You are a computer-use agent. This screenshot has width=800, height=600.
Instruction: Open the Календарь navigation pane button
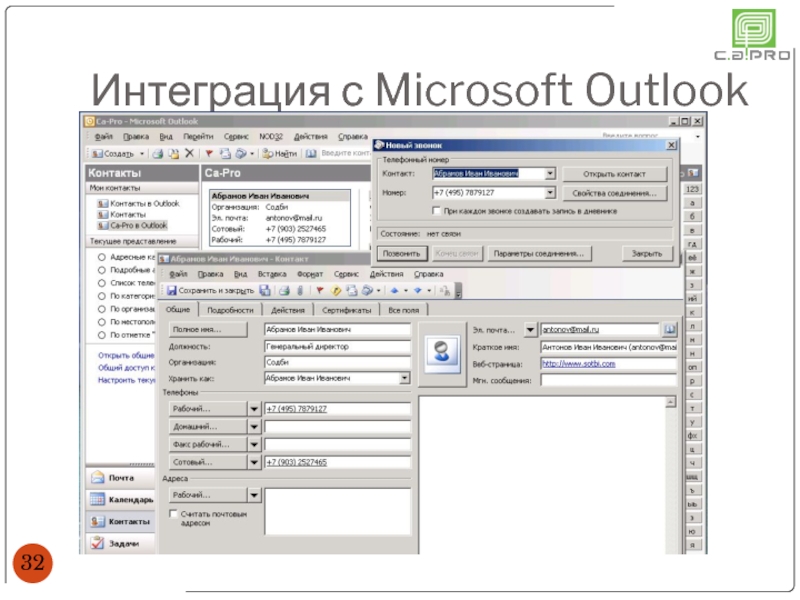[120, 499]
